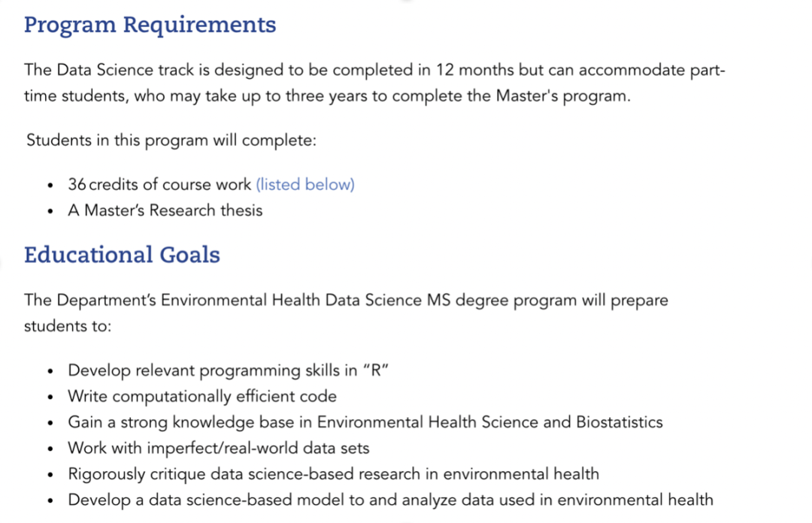
Task: Click the "Students in this program will complete:" line
Action: pos(171,141)
